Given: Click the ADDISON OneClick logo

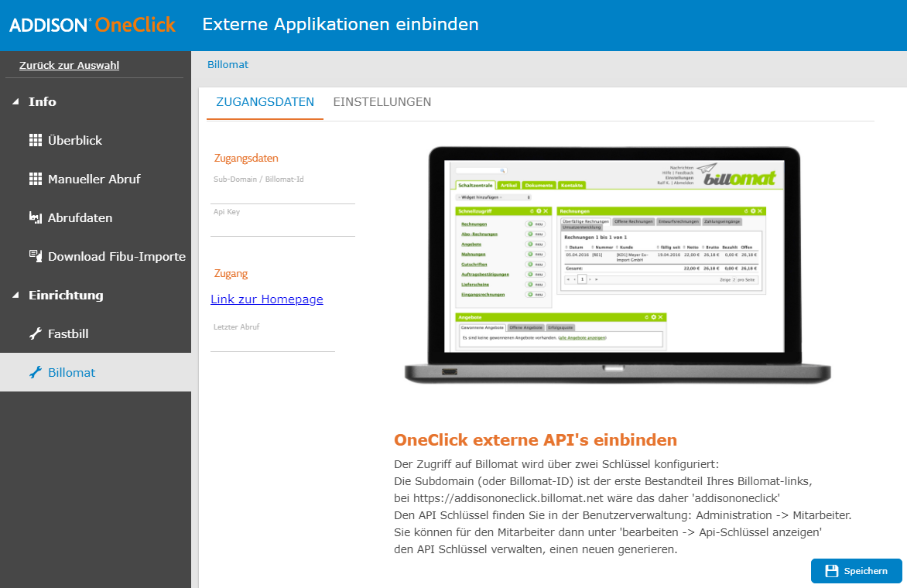Looking at the screenshot, I should [93, 25].
